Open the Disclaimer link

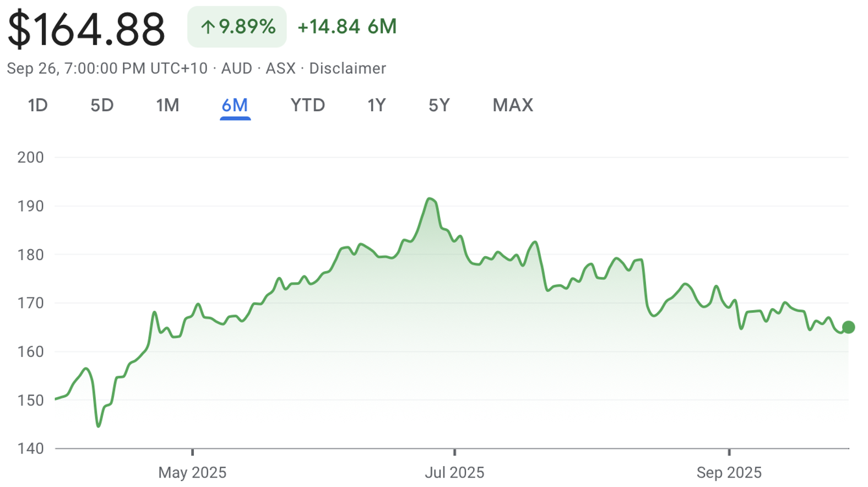point(348,68)
